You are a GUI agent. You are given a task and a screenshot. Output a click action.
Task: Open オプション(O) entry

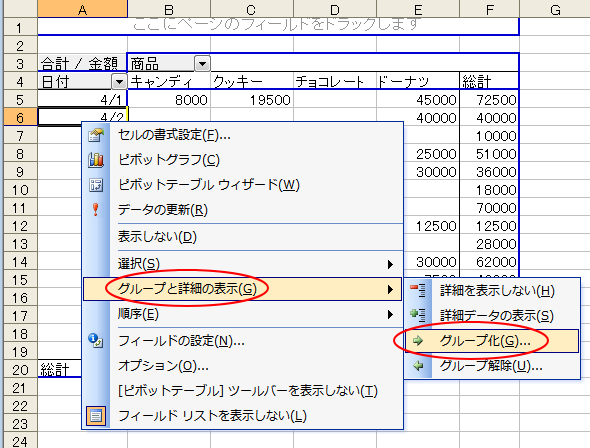click(x=243, y=366)
